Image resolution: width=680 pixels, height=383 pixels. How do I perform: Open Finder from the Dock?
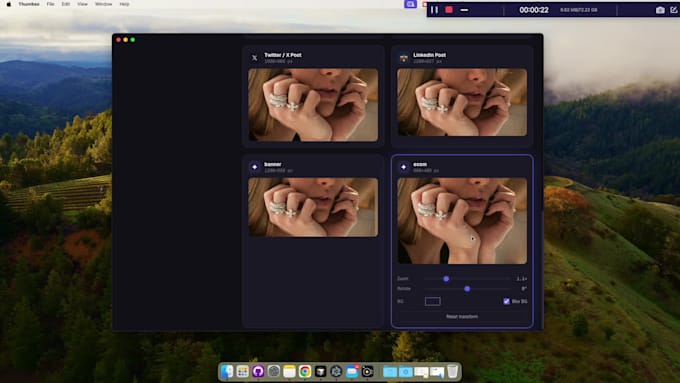point(227,371)
